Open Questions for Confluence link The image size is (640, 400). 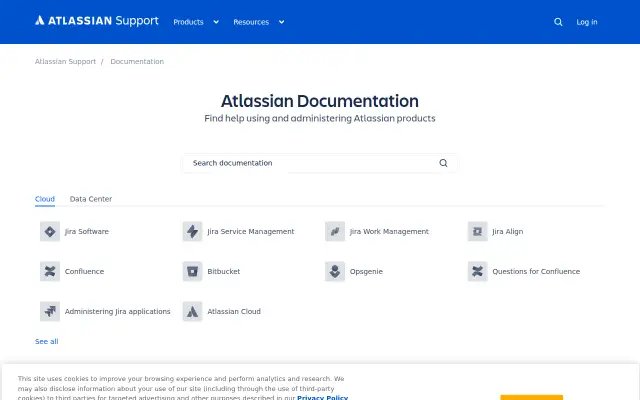[536, 271]
